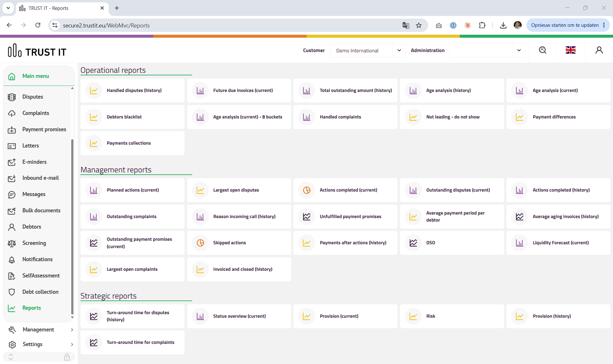Open Letters from the sidebar icon

tap(12, 146)
